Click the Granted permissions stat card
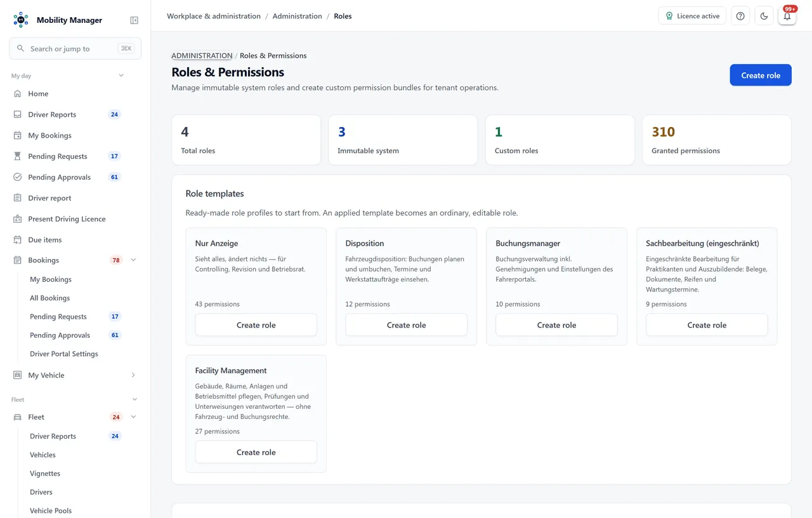 point(717,140)
